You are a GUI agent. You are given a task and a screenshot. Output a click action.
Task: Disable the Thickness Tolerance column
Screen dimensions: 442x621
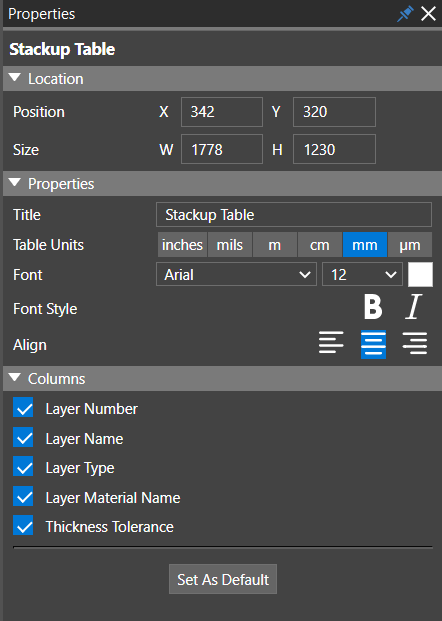(23, 526)
